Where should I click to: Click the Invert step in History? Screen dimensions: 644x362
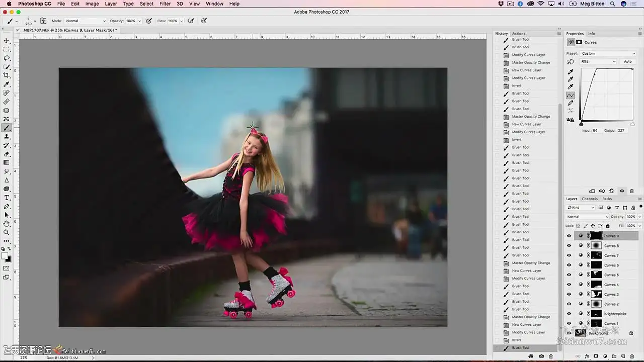(517, 340)
